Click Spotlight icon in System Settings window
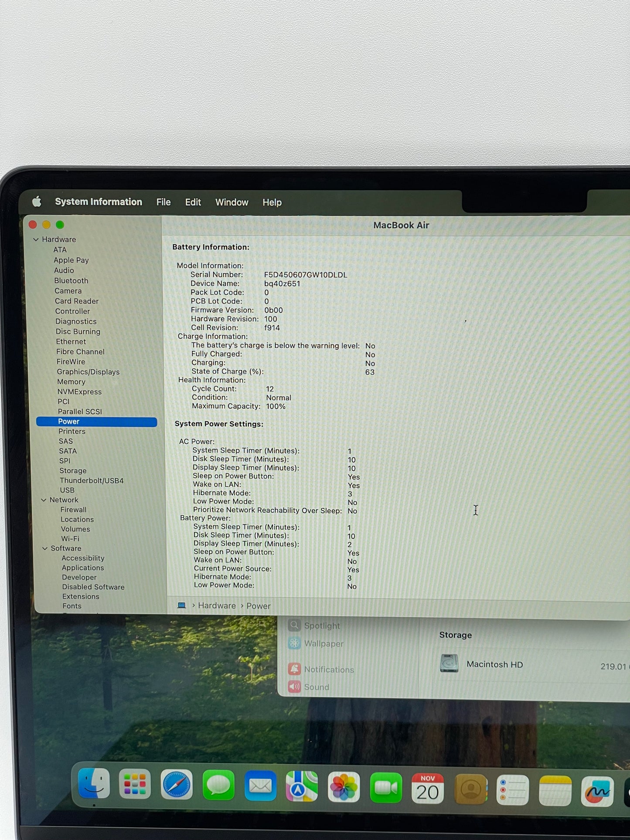This screenshot has height=840, width=630. [294, 625]
